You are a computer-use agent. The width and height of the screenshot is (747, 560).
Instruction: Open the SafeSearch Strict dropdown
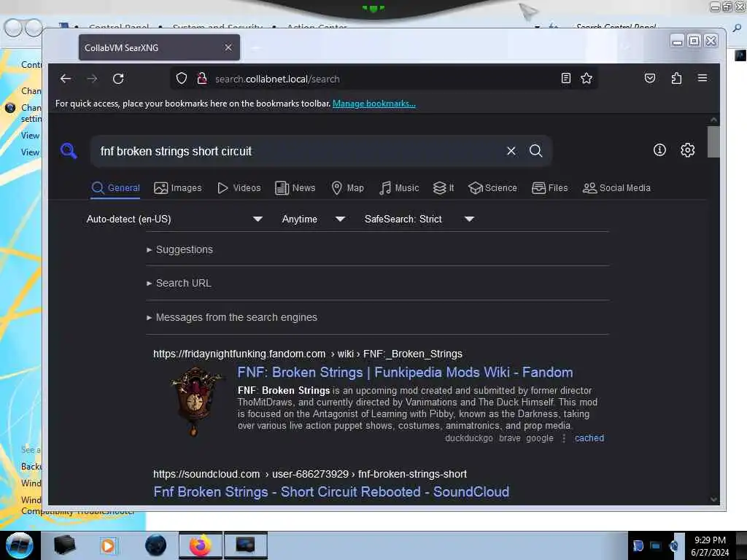tap(419, 219)
